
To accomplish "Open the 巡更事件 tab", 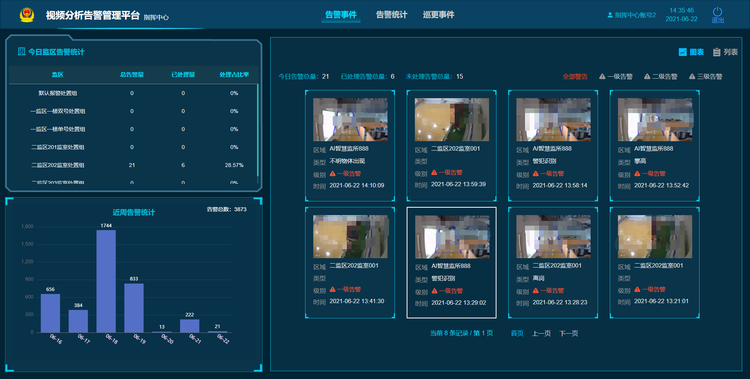I will click(438, 15).
